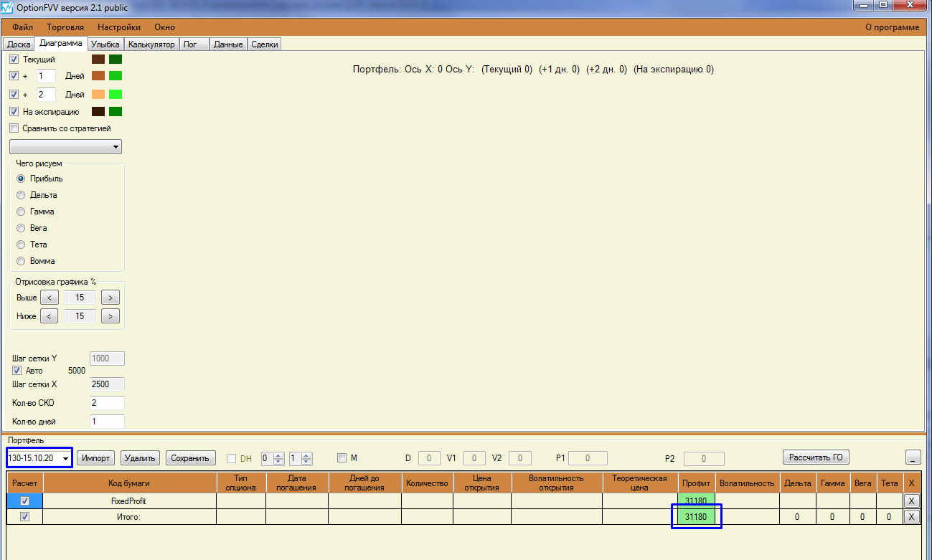Click the 31180 profit cell in Итого row
This screenshot has height=560, width=932.
tap(697, 517)
